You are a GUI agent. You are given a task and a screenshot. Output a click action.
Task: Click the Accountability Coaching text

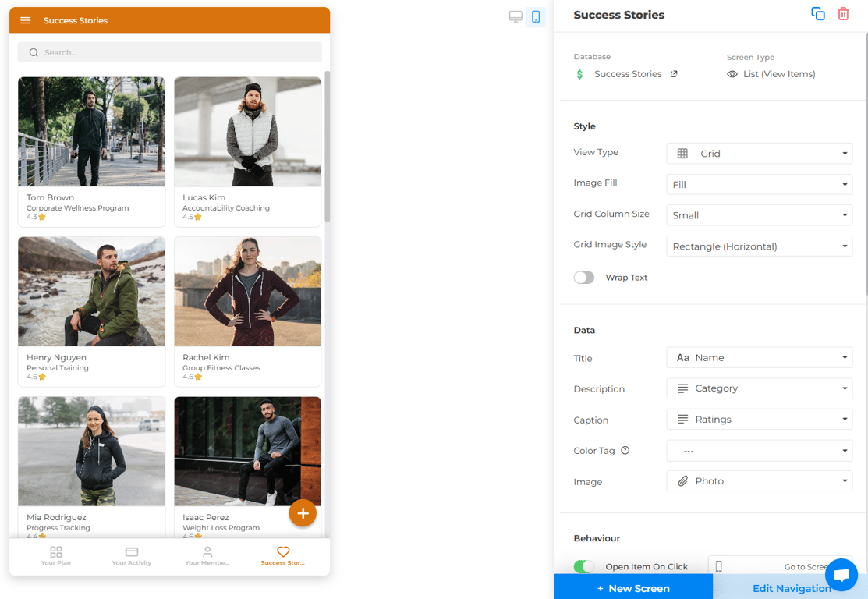[x=226, y=208]
